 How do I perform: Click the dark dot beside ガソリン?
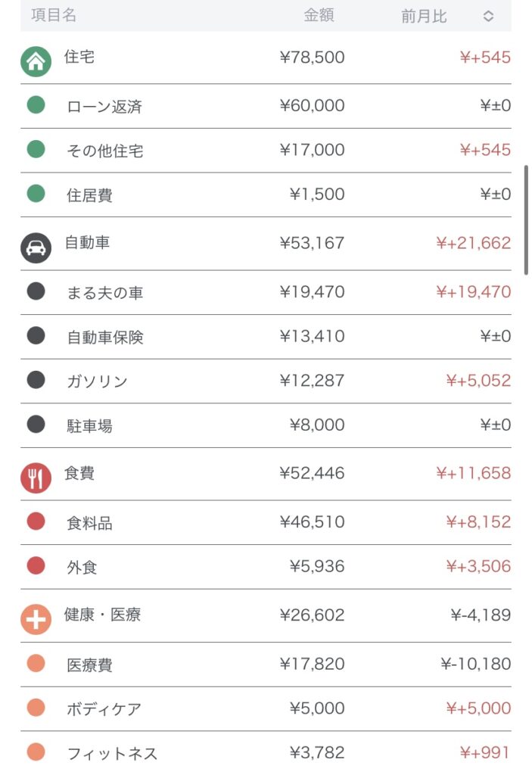[36, 380]
